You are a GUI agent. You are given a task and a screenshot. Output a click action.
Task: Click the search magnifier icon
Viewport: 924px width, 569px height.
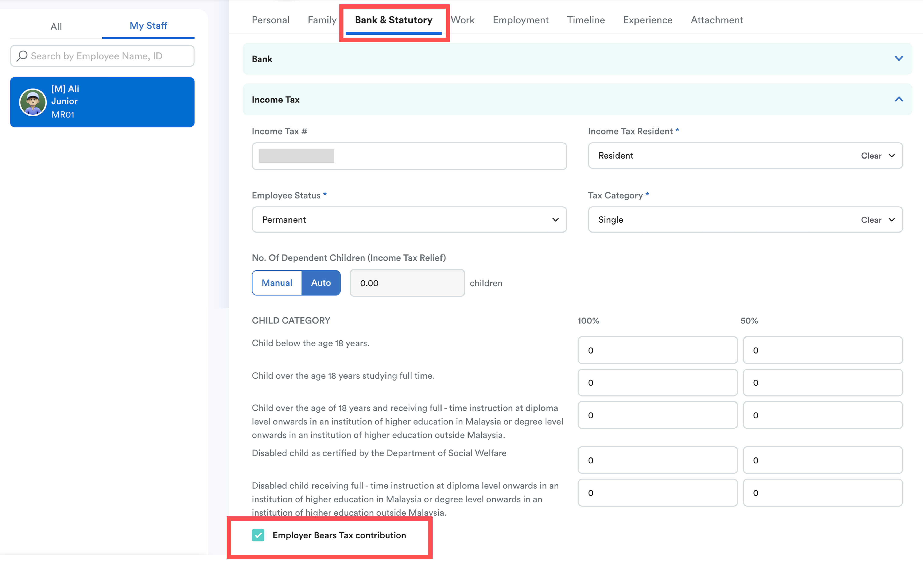tap(22, 56)
